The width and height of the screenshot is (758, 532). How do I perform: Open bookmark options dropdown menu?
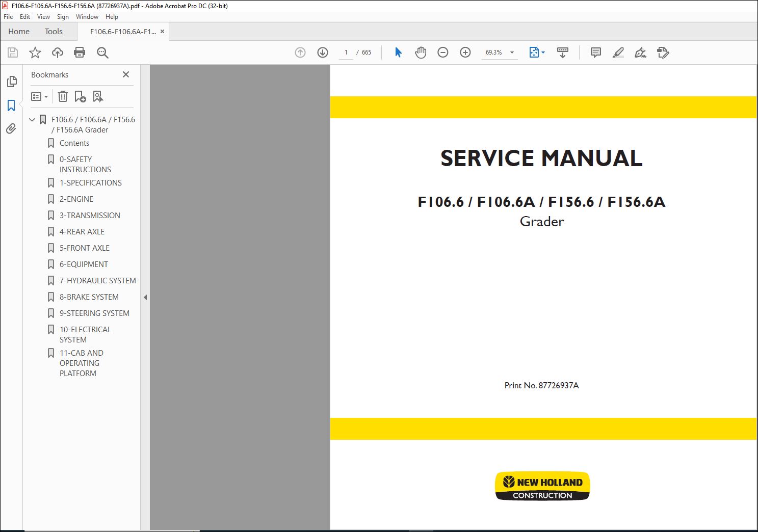pyautogui.click(x=40, y=96)
